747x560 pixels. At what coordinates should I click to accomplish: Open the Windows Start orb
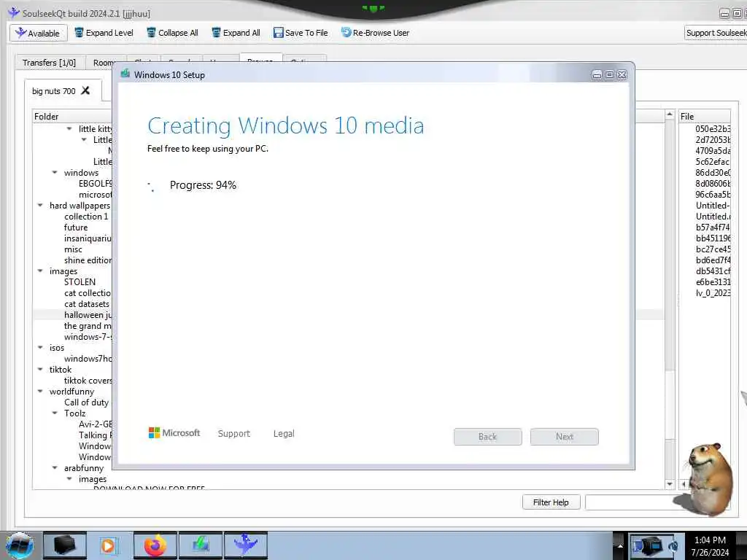pyautogui.click(x=19, y=545)
